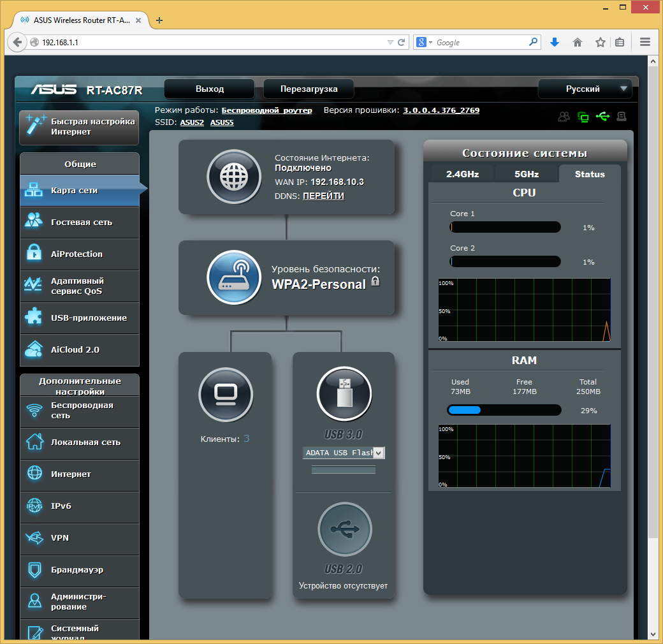Open AiProtection menu item
The image size is (663, 644).
tap(80, 254)
